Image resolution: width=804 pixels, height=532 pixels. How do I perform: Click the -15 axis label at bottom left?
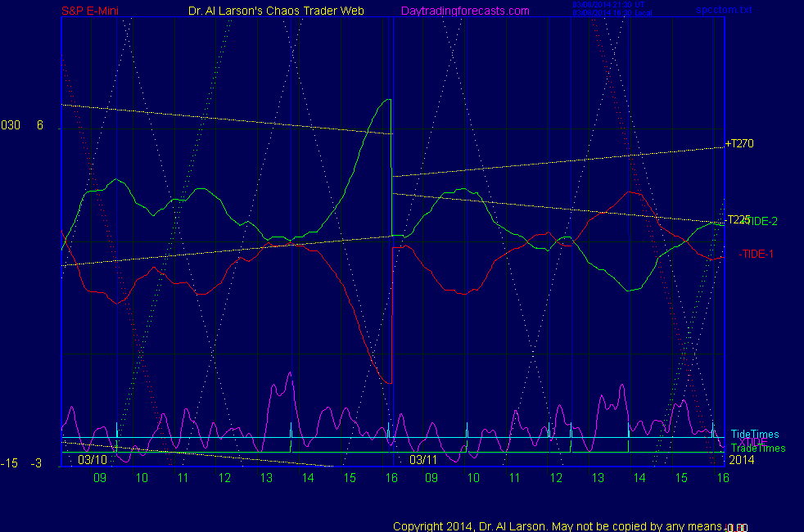click(9, 463)
